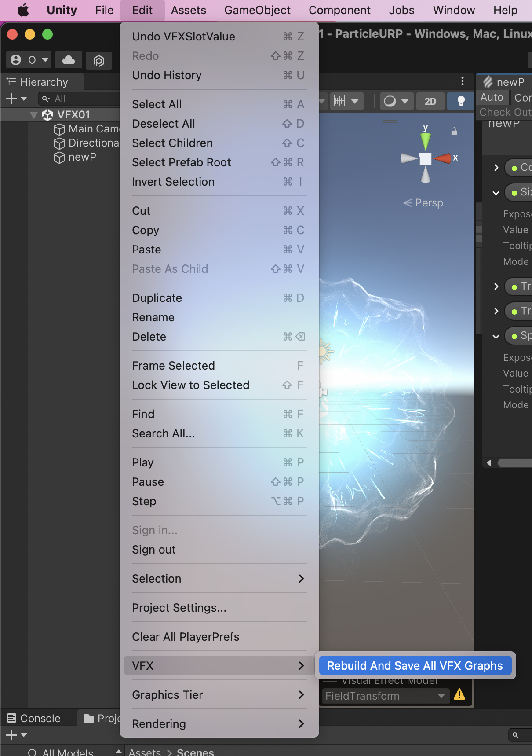Click the Auto compile button in VFX graph

click(x=492, y=97)
